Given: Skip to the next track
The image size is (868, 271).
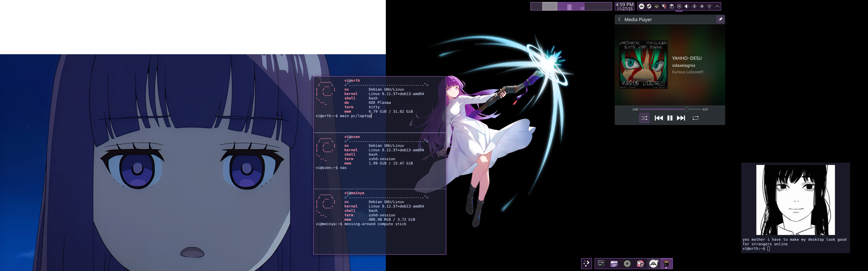Looking at the screenshot, I should tap(681, 118).
